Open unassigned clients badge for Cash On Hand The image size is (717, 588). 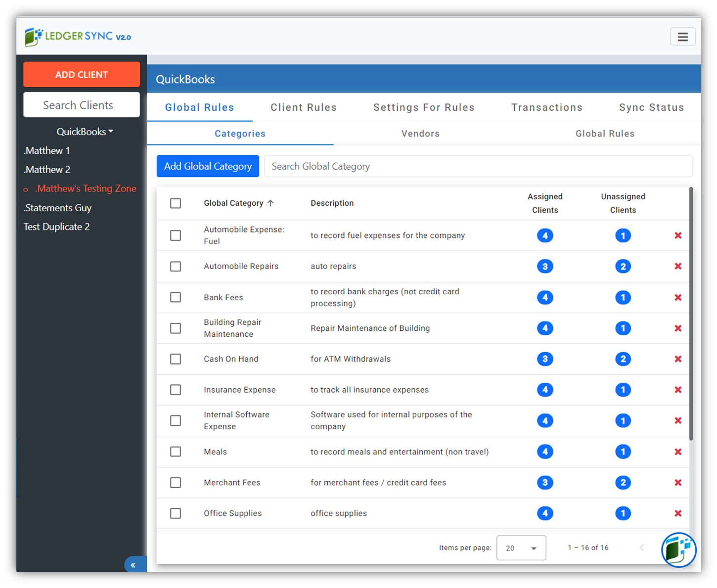click(623, 359)
